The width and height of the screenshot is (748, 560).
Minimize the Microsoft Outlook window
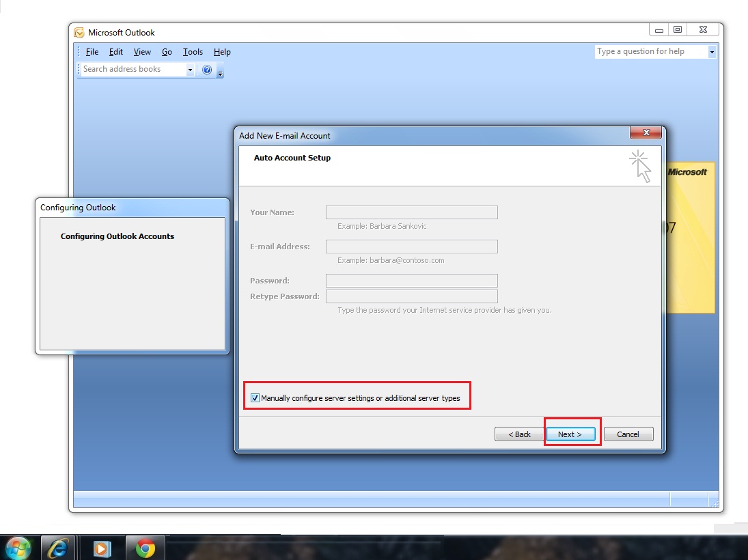pyautogui.click(x=659, y=30)
